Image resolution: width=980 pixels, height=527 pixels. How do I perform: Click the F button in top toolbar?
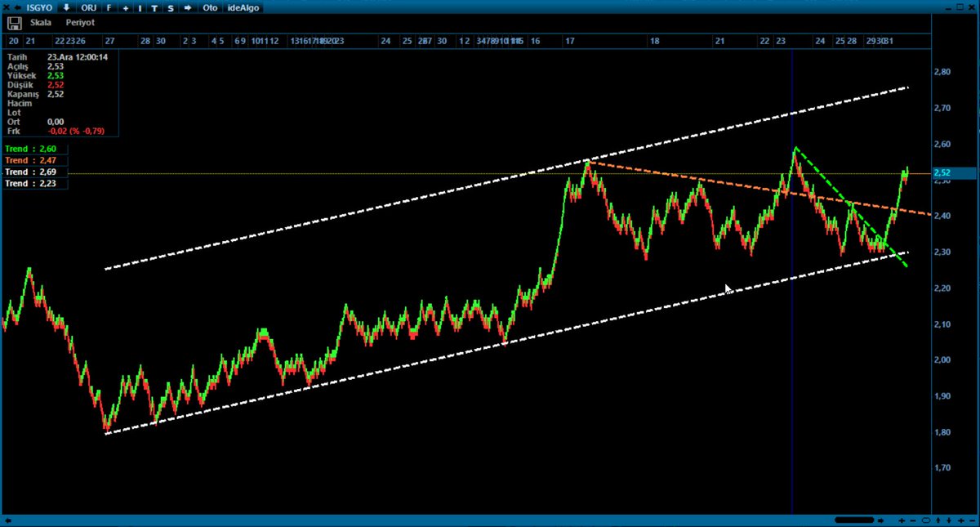pyautogui.click(x=109, y=8)
